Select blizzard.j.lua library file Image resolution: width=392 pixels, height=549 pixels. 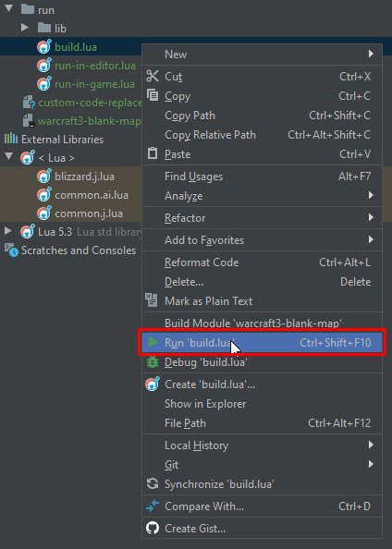pos(84,177)
